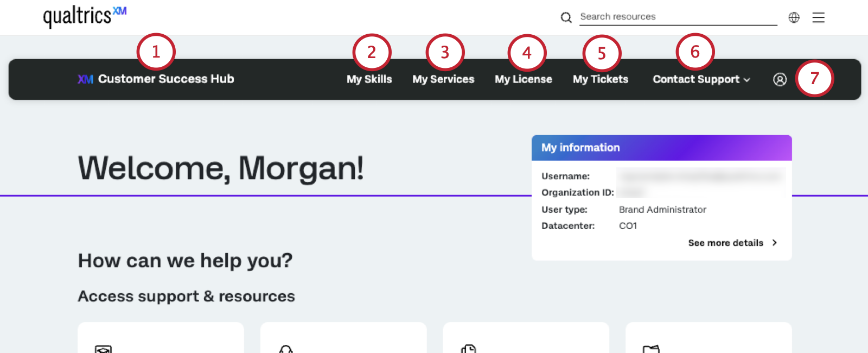Go to Customer Success Hub home

click(156, 79)
